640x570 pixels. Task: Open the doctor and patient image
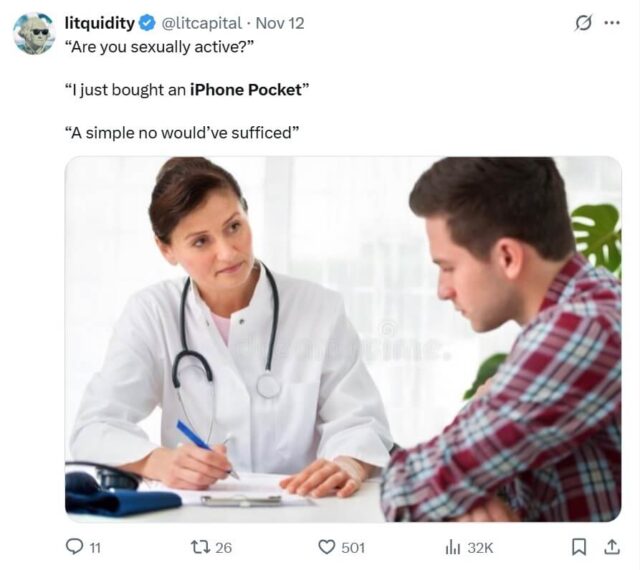coord(343,339)
